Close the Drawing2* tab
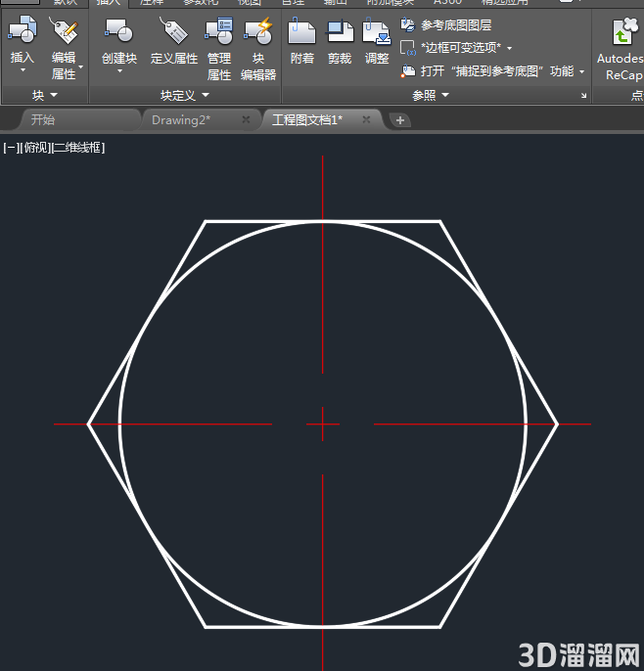Screen dimensions: 644x671 pos(246,119)
